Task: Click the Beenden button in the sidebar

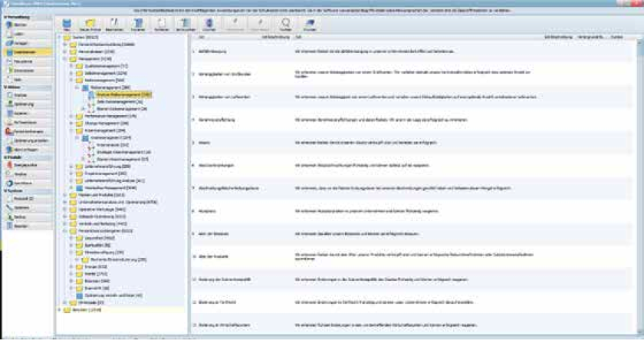Action: (x=21, y=226)
